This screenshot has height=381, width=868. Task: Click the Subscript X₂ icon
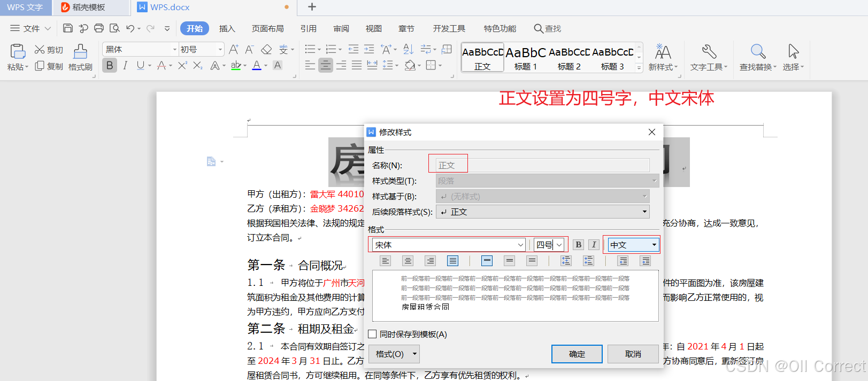coord(198,65)
